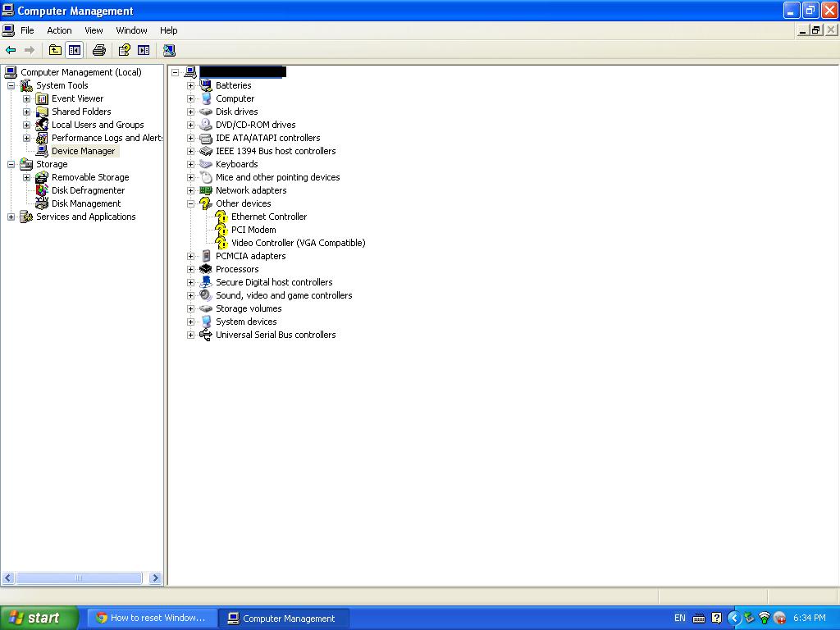This screenshot has width=840, height=630.
Task: Open the Window menu
Action: click(132, 30)
